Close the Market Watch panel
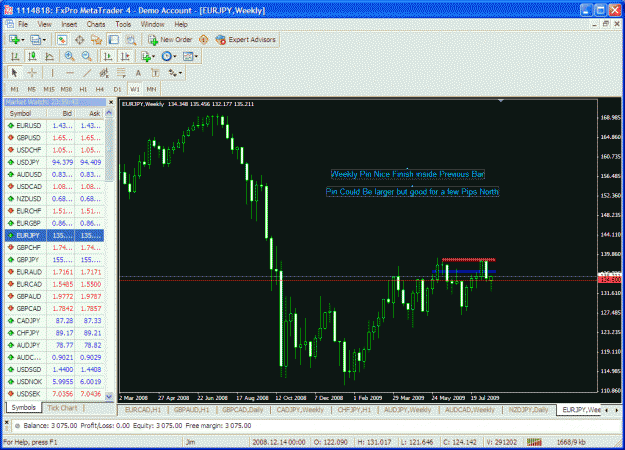625x450 pixels. tap(111, 102)
